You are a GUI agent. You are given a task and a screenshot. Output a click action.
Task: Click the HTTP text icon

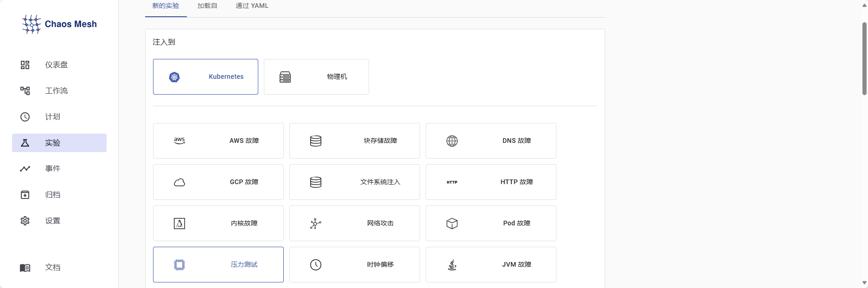point(452,182)
